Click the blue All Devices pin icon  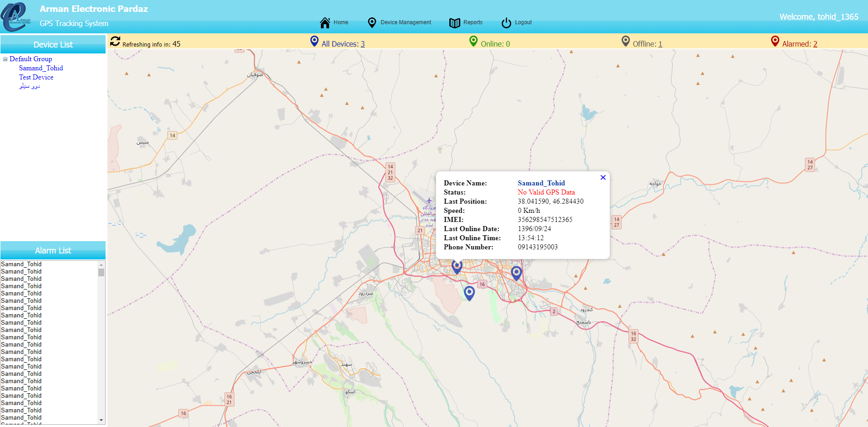[x=314, y=41]
